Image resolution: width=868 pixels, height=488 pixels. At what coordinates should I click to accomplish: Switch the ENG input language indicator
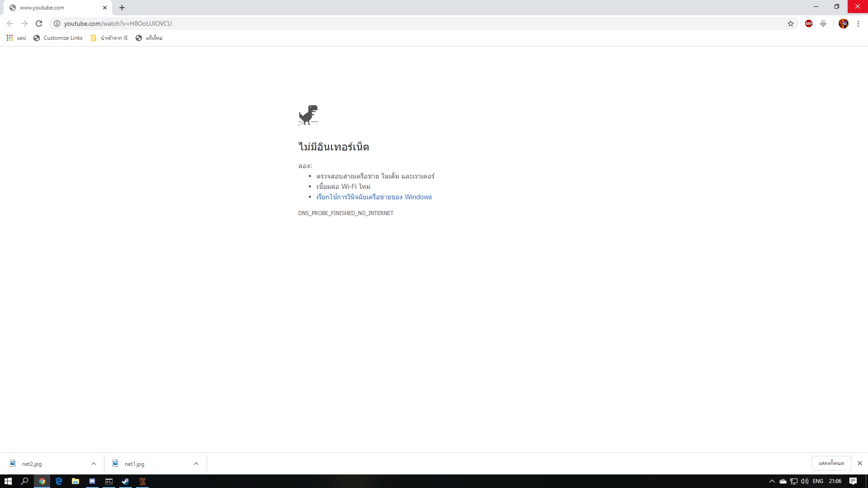click(x=818, y=481)
